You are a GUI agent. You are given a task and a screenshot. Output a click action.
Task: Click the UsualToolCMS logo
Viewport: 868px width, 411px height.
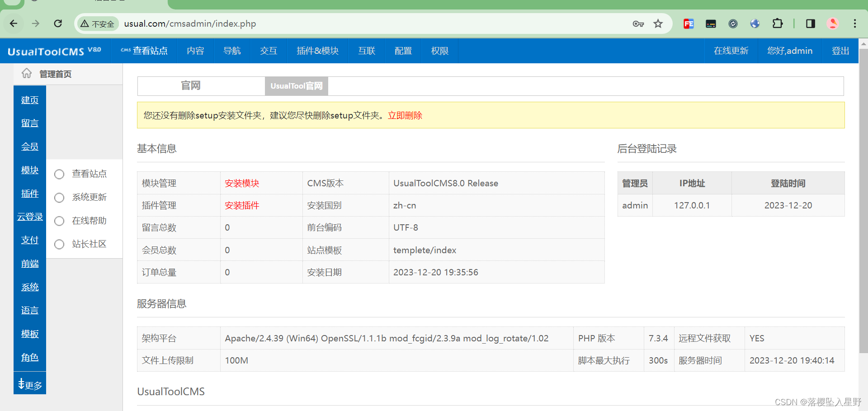(54, 51)
